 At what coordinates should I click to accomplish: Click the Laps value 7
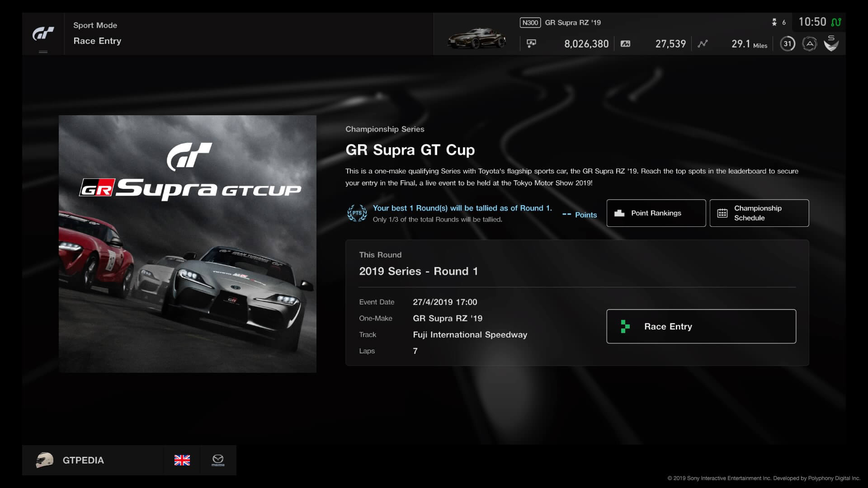pyautogui.click(x=415, y=351)
